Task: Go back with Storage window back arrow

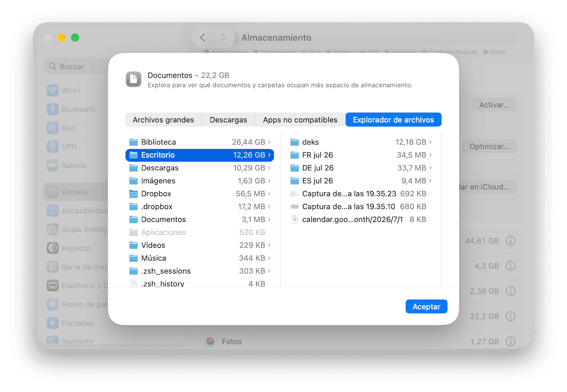Action: click(x=203, y=38)
